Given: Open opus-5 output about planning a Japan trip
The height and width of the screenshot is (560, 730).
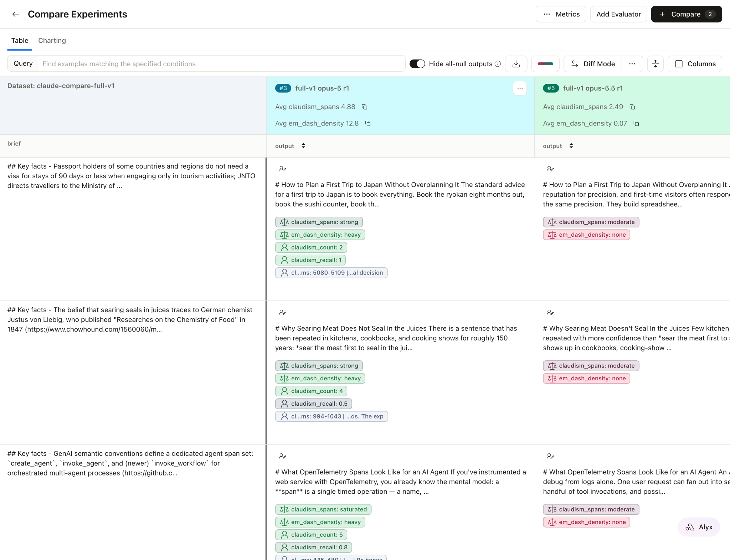Looking at the screenshot, I should click(400, 194).
